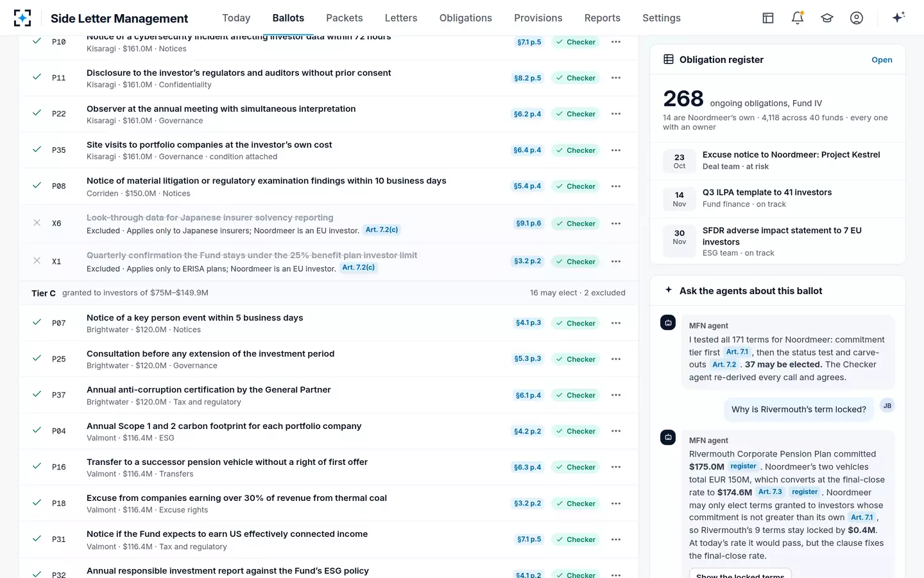
Task: Open Settings in top navigation
Action: point(662,18)
